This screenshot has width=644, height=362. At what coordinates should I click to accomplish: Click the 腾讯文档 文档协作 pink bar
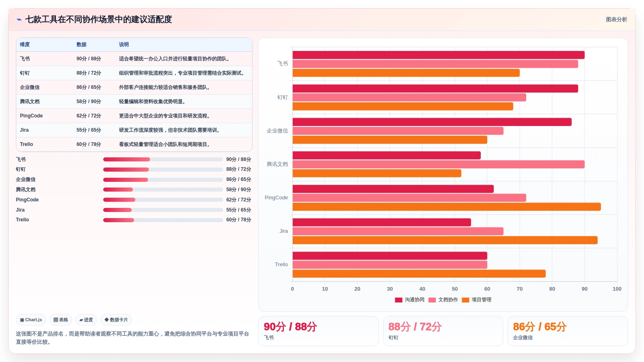click(x=438, y=164)
